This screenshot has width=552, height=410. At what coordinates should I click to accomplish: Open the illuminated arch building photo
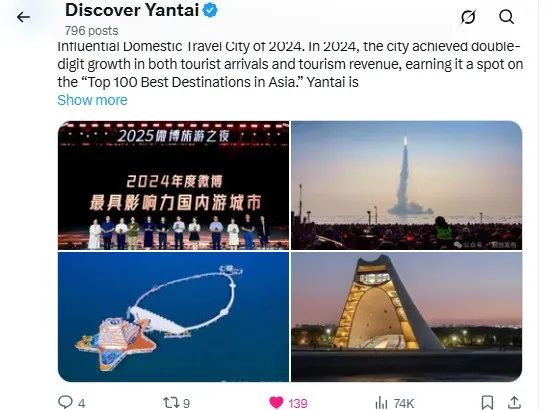(x=407, y=317)
